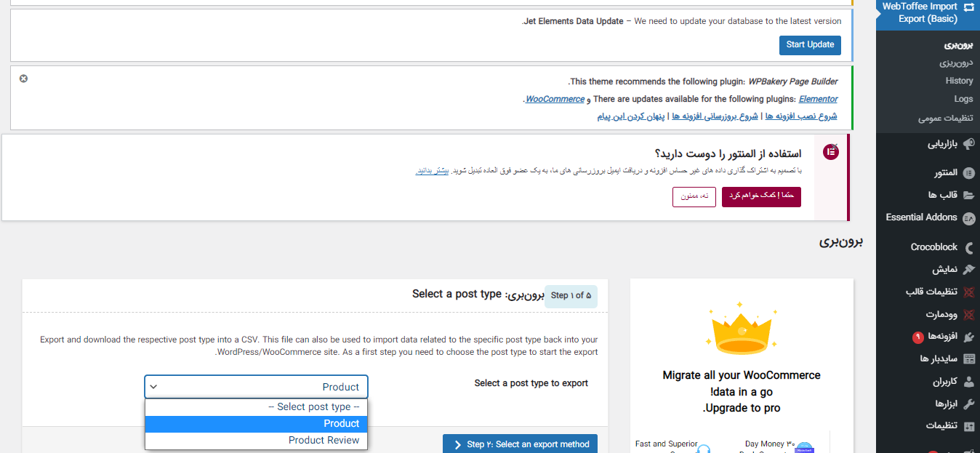Click the golden crown upgrade image
This screenshot has width=980, height=453.
click(742, 329)
